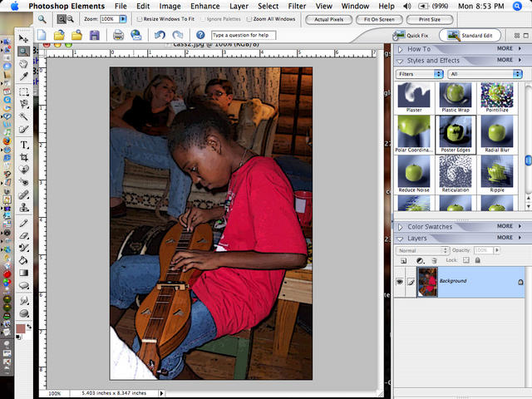Image resolution: width=532 pixels, height=399 pixels.
Task: Click the Actual Pixels button
Action: point(329,20)
